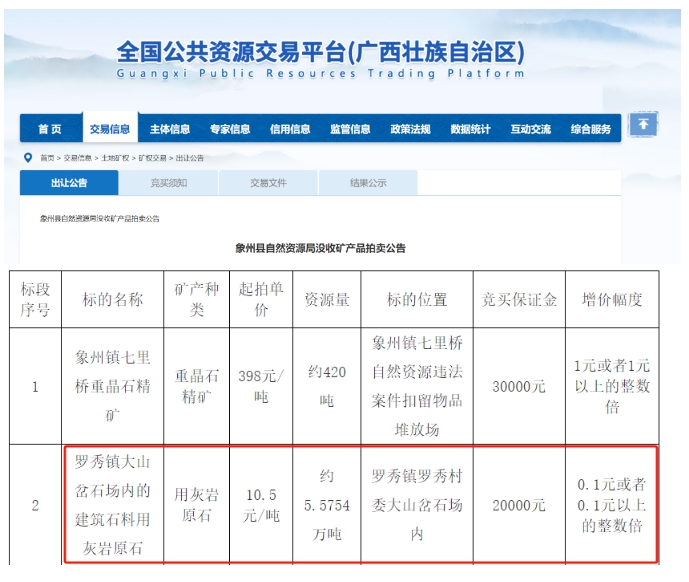This screenshot has height=582, width=689.
Task: Select the 交易信息 navigation tab
Action: point(109,129)
